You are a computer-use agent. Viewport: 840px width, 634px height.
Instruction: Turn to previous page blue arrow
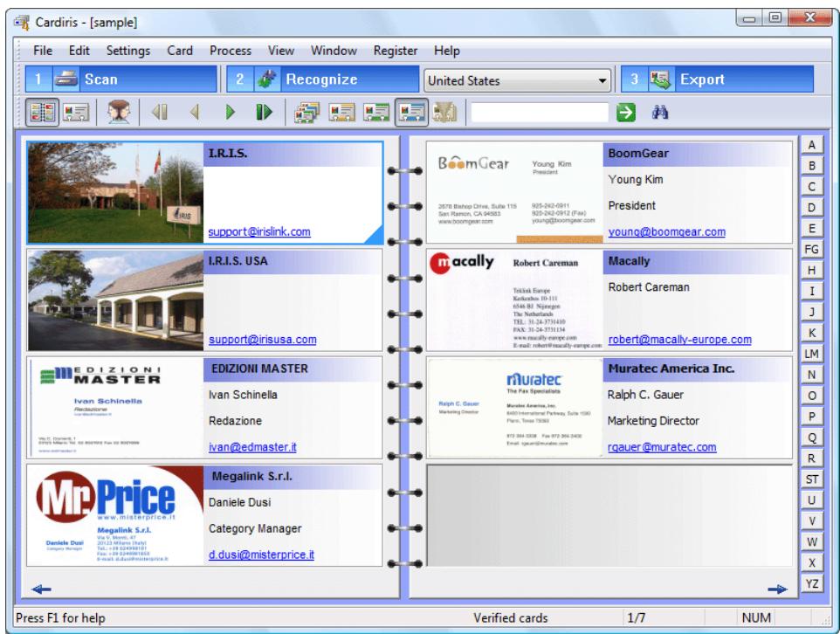tap(41, 589)
